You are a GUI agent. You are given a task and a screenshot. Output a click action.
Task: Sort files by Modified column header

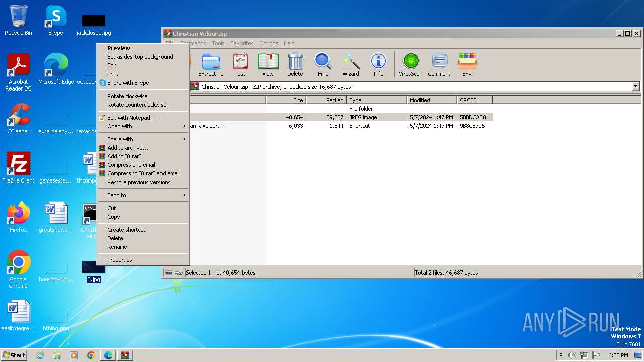pos(432,100)
